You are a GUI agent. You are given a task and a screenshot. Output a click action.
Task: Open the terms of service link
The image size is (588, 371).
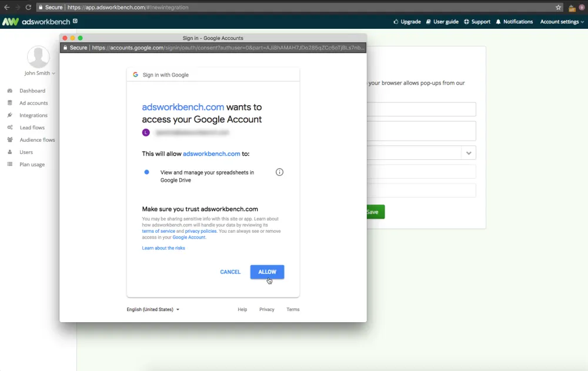point(158,231)
